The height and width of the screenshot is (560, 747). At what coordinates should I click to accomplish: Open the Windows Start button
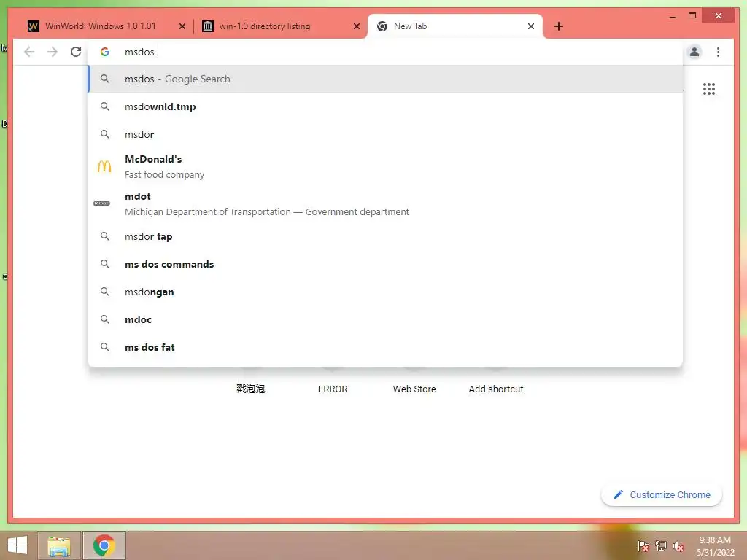18,545
